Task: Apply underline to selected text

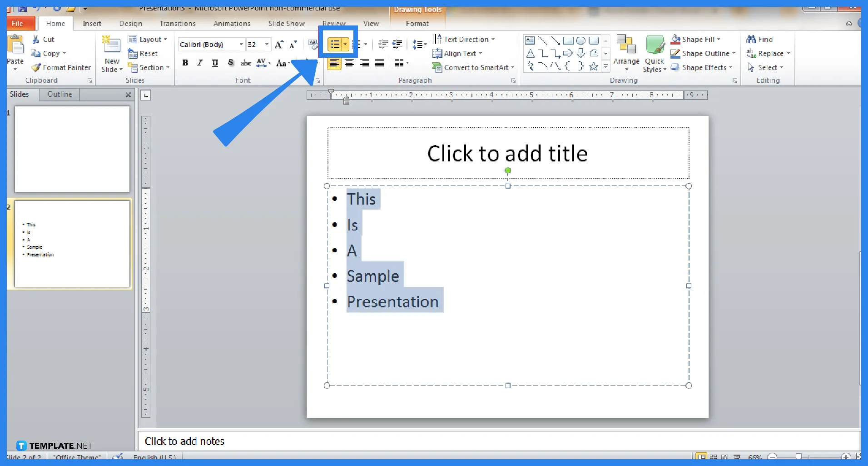Action: 215,63
